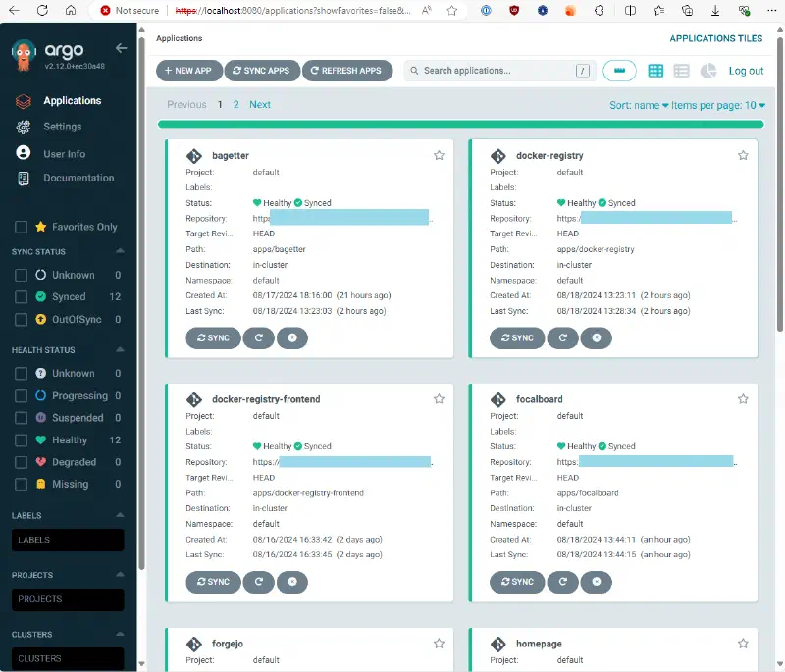Check the Synced filter checkbox
Screen dimensions: 785x672
pos(21,296)
